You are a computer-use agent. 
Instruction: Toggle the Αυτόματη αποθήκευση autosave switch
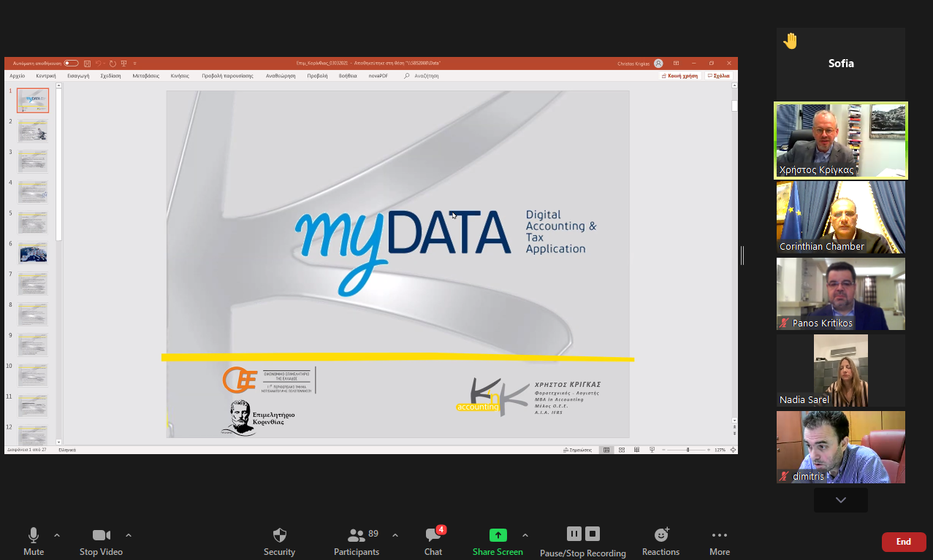[71, 64]
